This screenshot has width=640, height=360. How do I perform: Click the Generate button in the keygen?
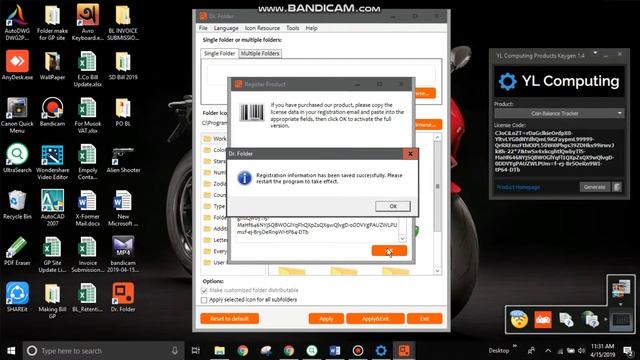pos(594,187)
